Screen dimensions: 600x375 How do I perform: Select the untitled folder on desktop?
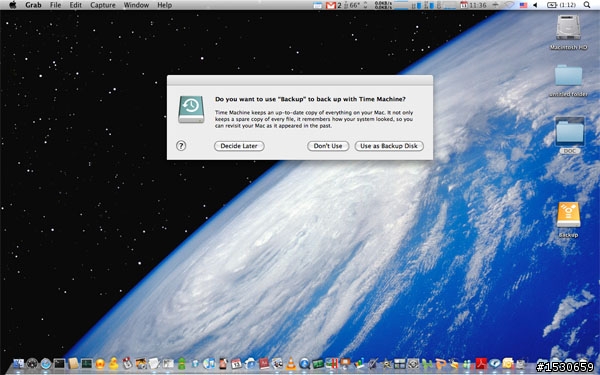(568, 76)
